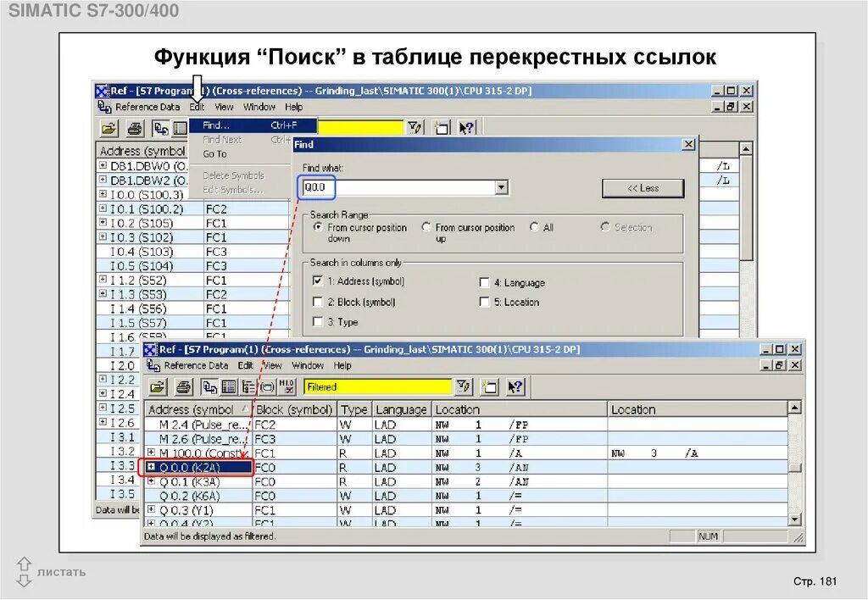Click 'Type' column header in front window

click(354, 409)
